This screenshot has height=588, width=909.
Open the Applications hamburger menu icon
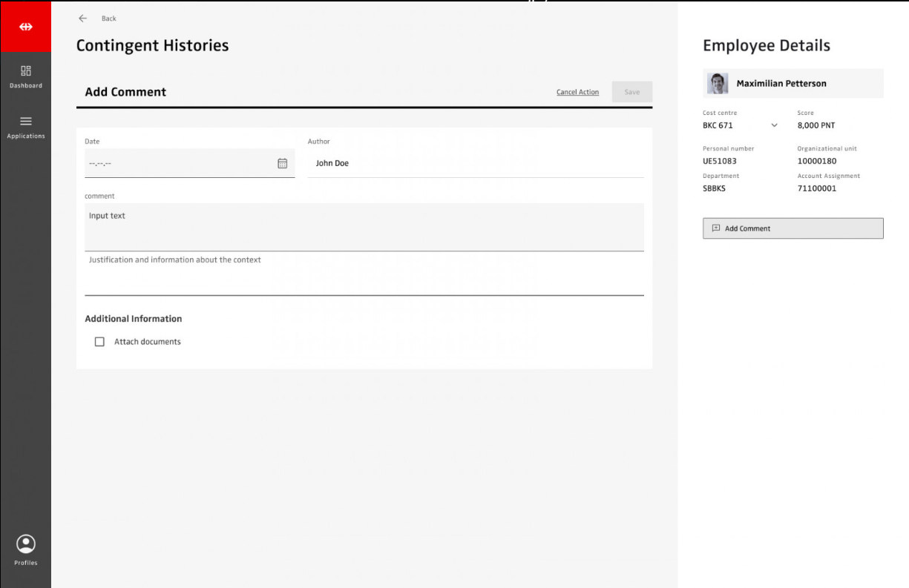(x=26, y=122)
